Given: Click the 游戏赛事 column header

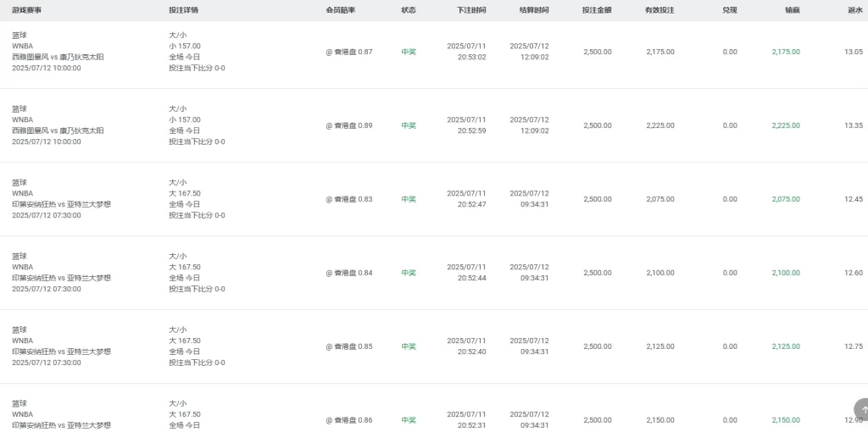Looking at the screenshot, I should click(26, 10).
